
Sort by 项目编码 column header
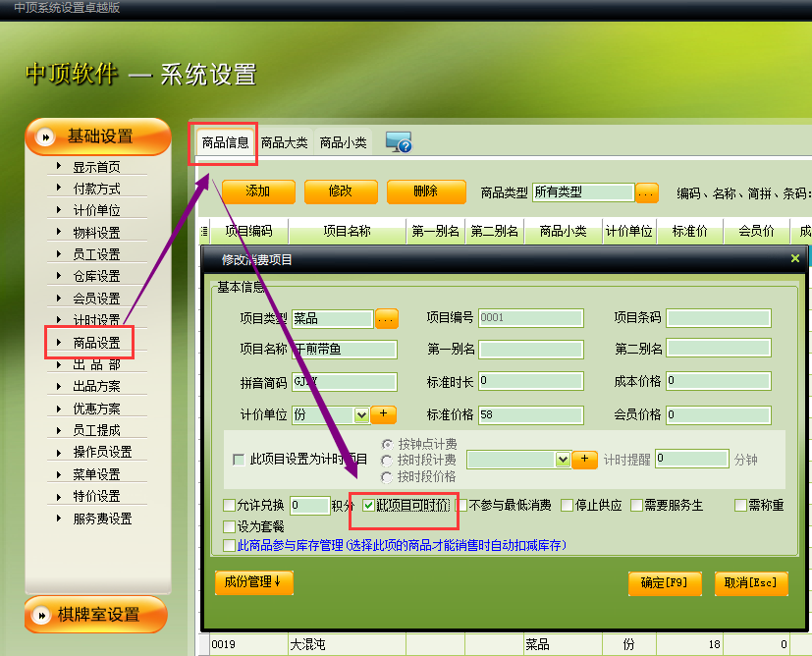pyautogui.click(x=249, y=231)
